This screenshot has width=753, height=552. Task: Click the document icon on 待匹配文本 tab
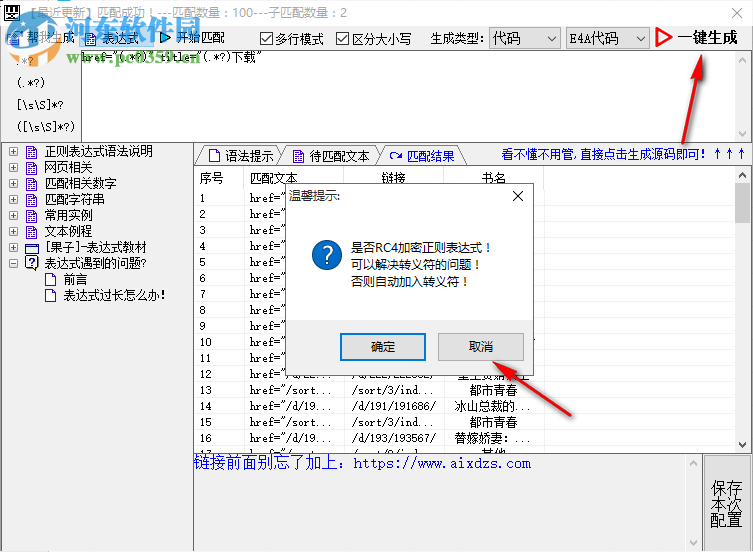[x=298, y=156]
